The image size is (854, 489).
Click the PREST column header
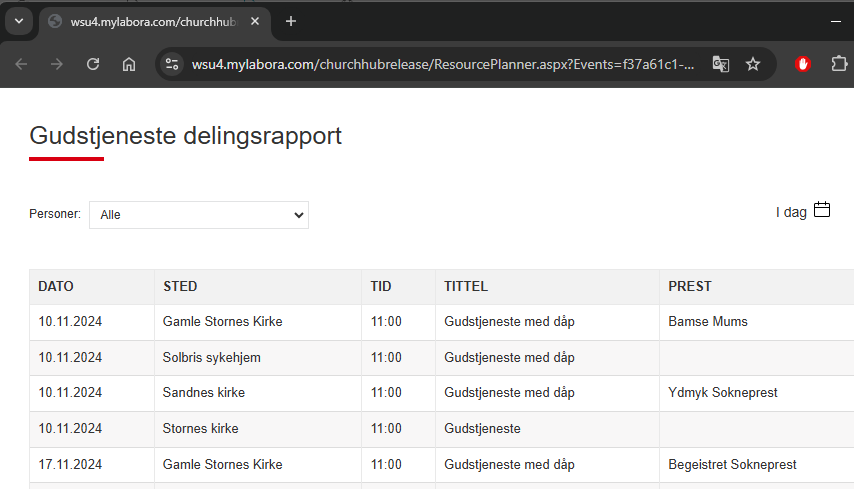click(690, 286)
